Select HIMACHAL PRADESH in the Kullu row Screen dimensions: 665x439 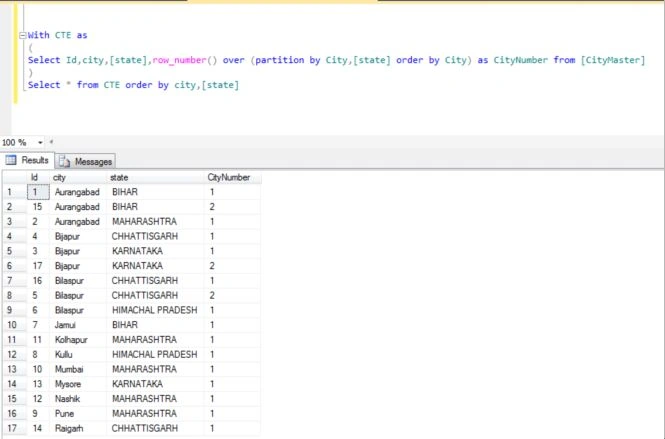click(x=155, y=355)
